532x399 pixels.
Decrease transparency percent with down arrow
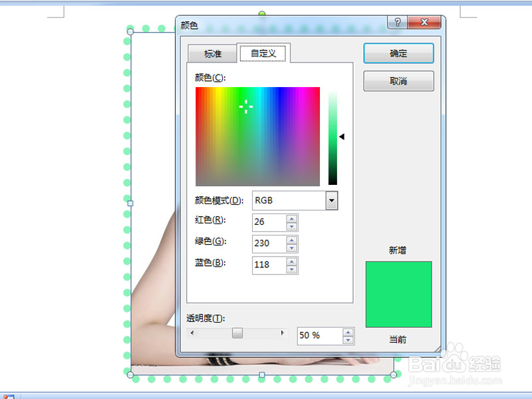[348, 340]
